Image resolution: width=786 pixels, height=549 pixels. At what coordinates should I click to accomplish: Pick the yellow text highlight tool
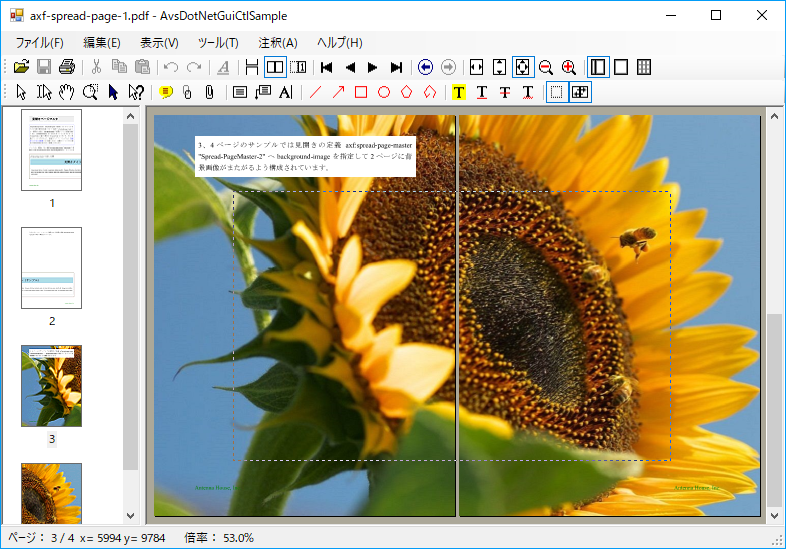(459, 92)
